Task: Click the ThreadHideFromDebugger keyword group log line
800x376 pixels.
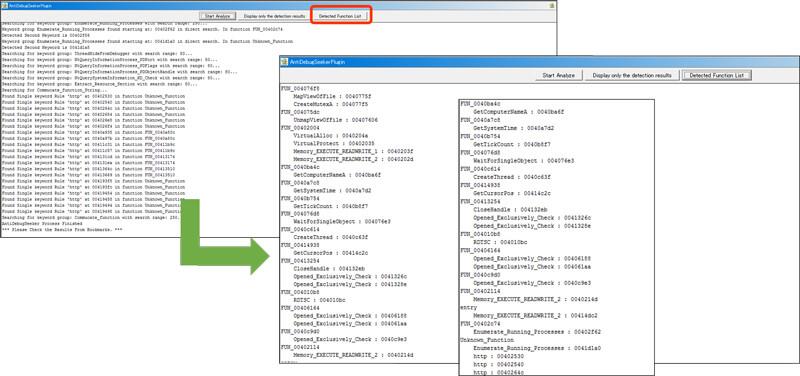Action: (97, 53)
